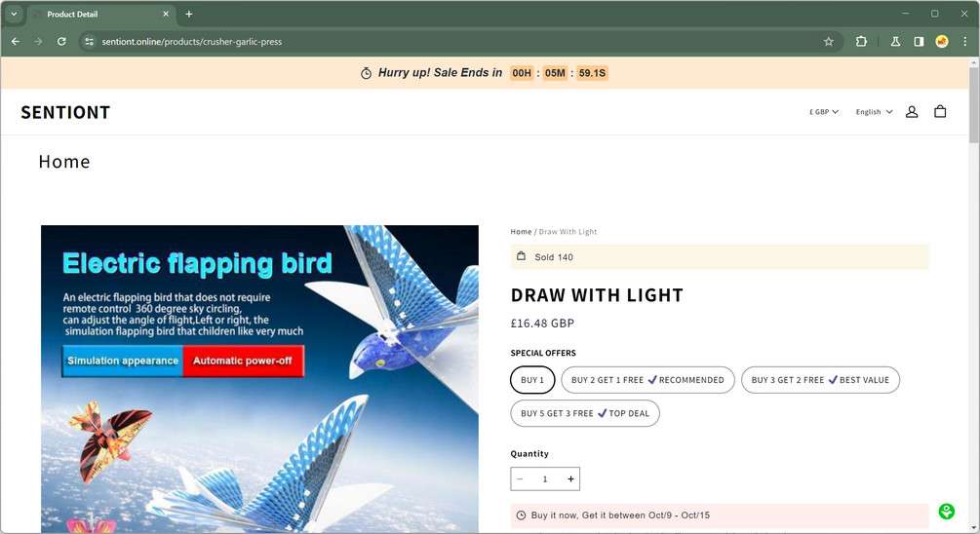Choose BUY 2 GET 1 FREE offer
This screenshot has width=980, height=534.
[647, 380]
